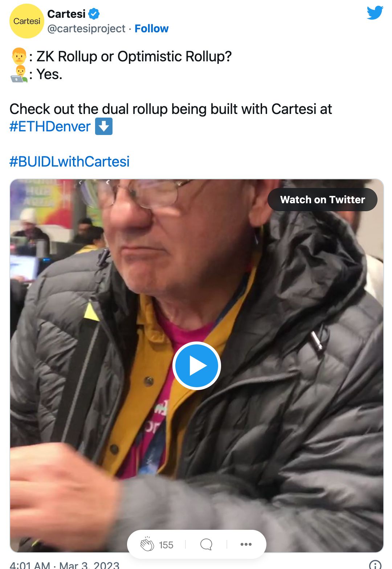
Task: Open the three-dot more options menu
Action: coord(246,544)
